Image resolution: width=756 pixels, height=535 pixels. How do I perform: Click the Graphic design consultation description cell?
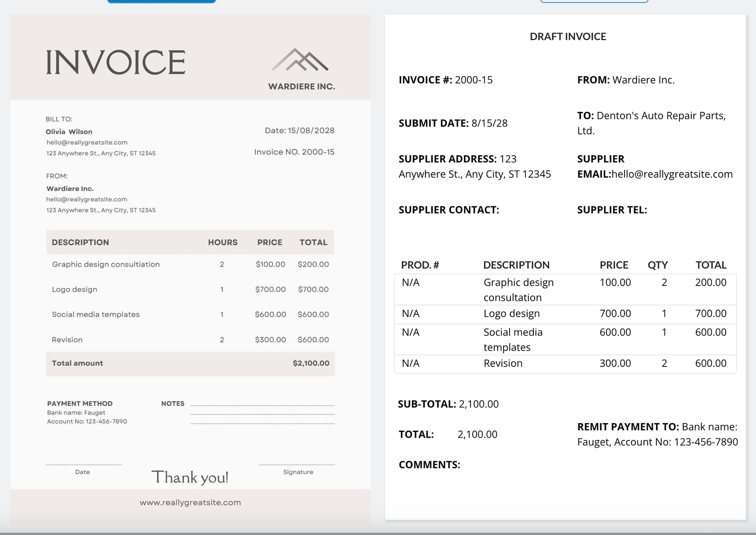point(518,290)
